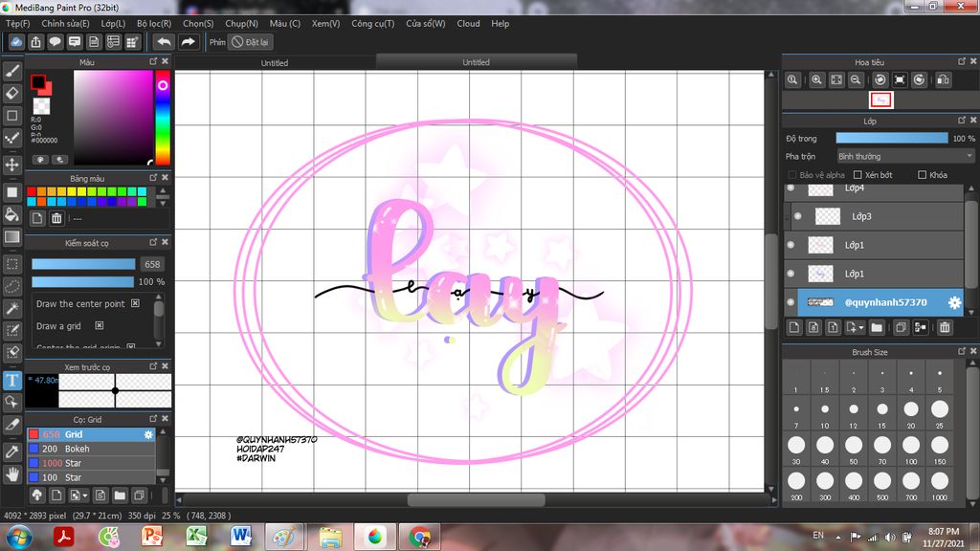
Task: Open Bộ lọc(R) menu
Action: pyautogui.click(x=154, y=23)
